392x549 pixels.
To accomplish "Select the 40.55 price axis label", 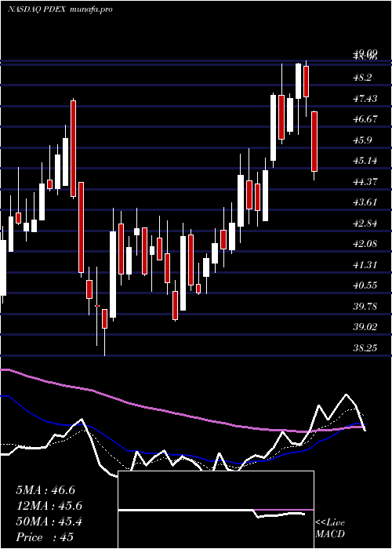I will pos(365,285).
